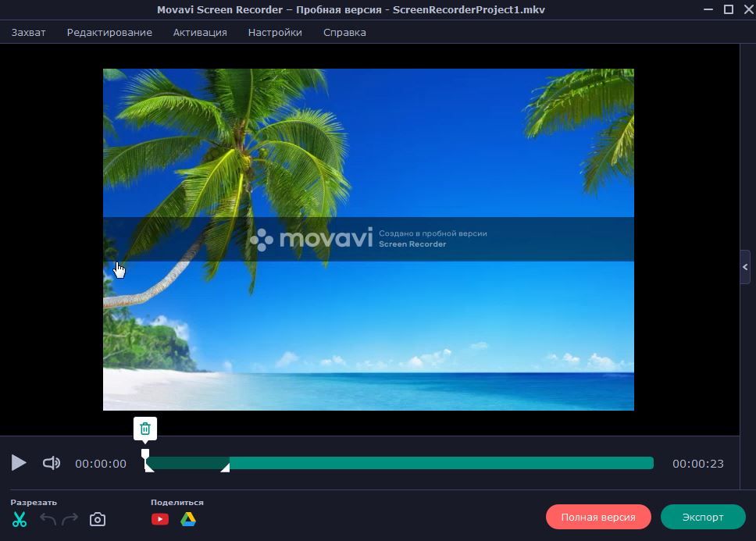Delete the selected fragment with the trash icon
Image resolution: width=756 pixels, height=541 pixels.
(145, 429)
